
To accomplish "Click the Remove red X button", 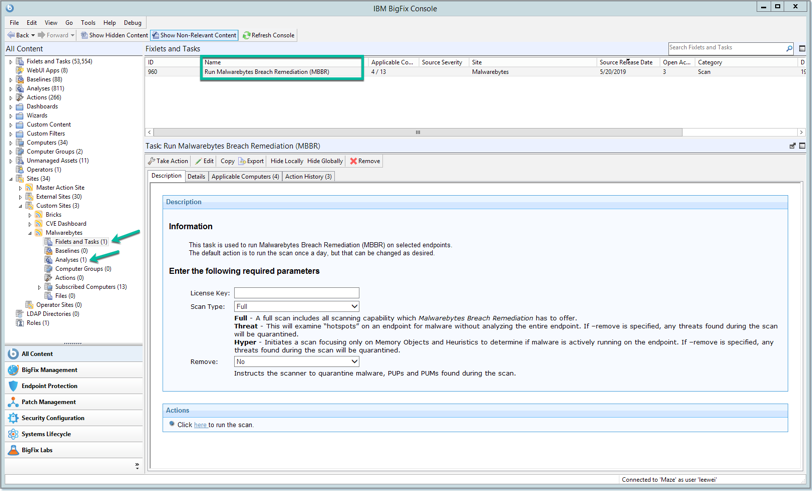I will tap(365, 161).
